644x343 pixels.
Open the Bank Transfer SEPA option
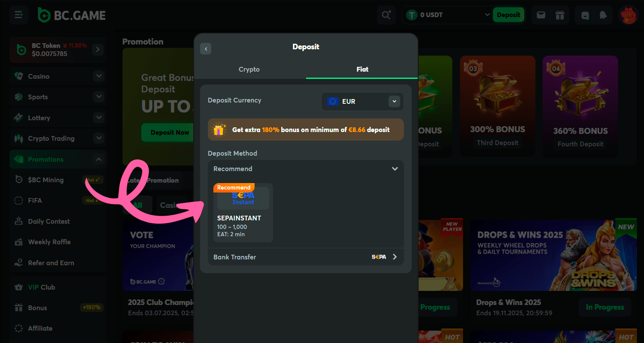(x=306, y=257)
